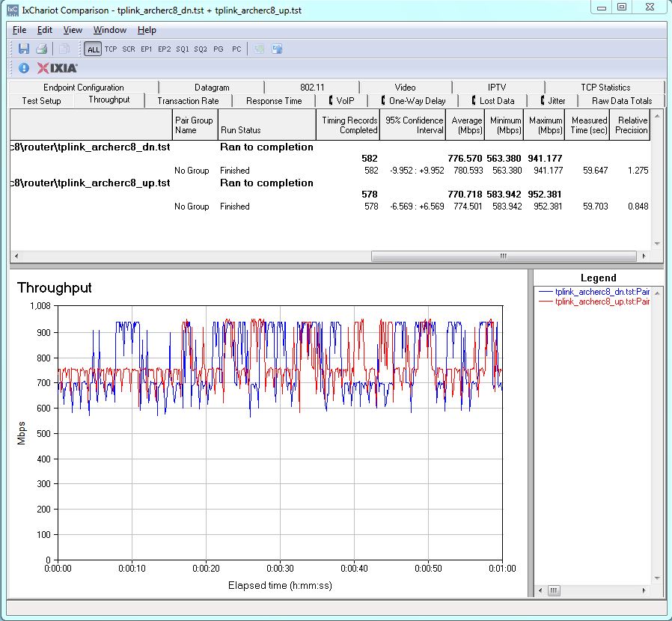This screenshot has height=621, width=672.
Task: Select the TCP filter button
Action: (x=111, y=49)
